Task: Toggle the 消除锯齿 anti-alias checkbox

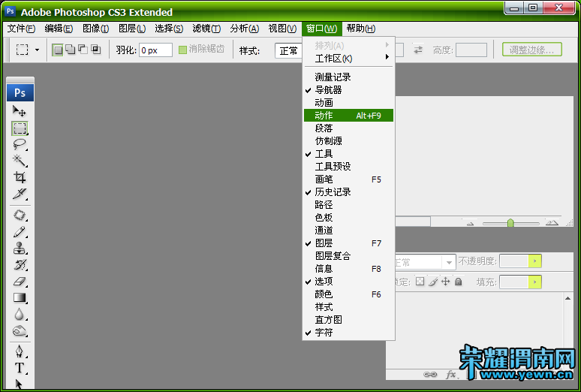Action: [182, 50]
